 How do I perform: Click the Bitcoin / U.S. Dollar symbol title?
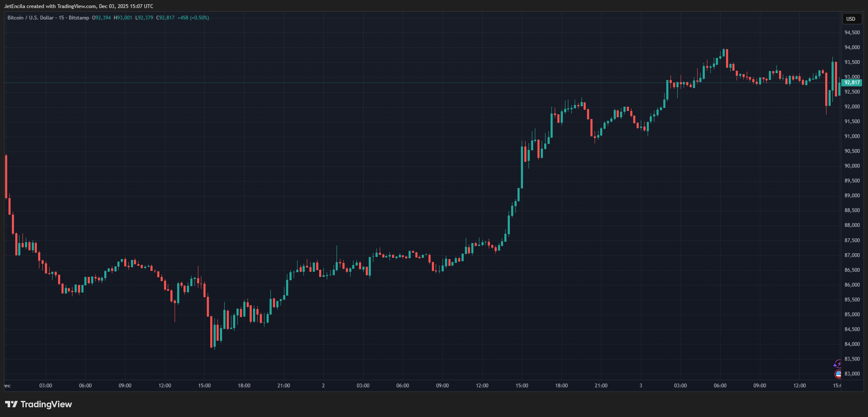[31, 18]
